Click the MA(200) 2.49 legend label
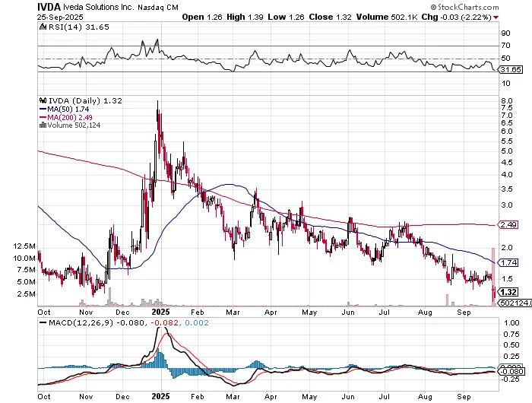 click(x=70, y=117)
